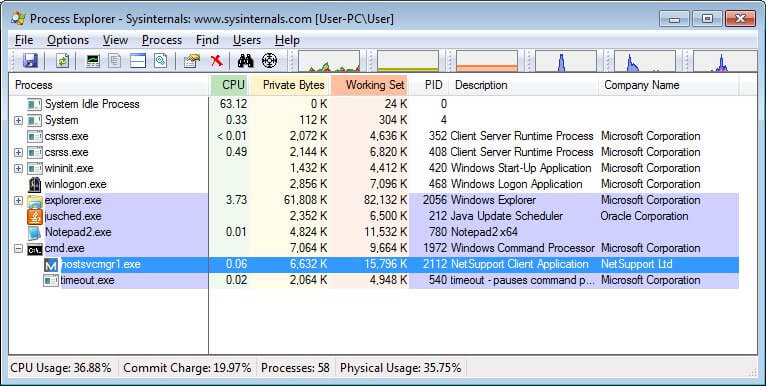Click 'Java Update Scheduler' description

507,216
